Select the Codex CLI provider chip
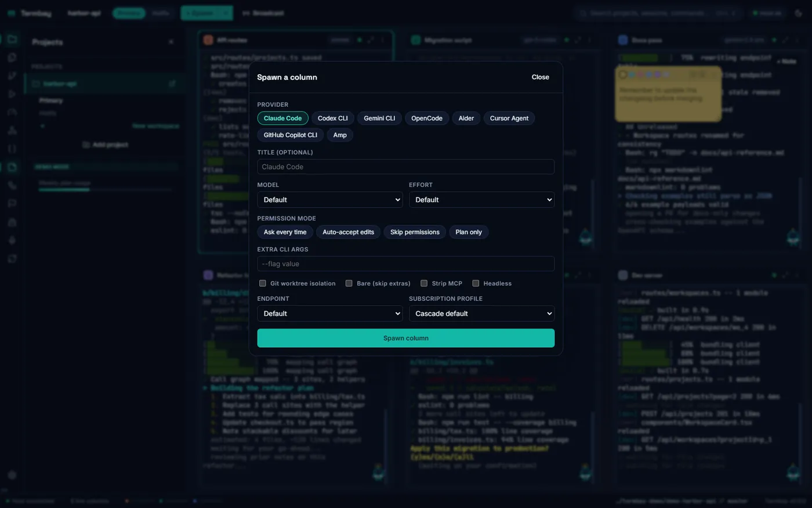 (332, 118)
